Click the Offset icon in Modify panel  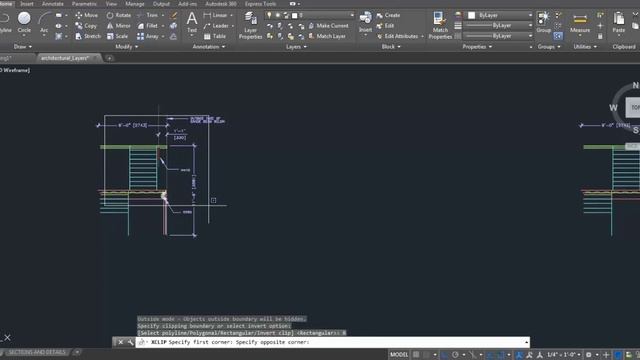(x=173, y=36)
